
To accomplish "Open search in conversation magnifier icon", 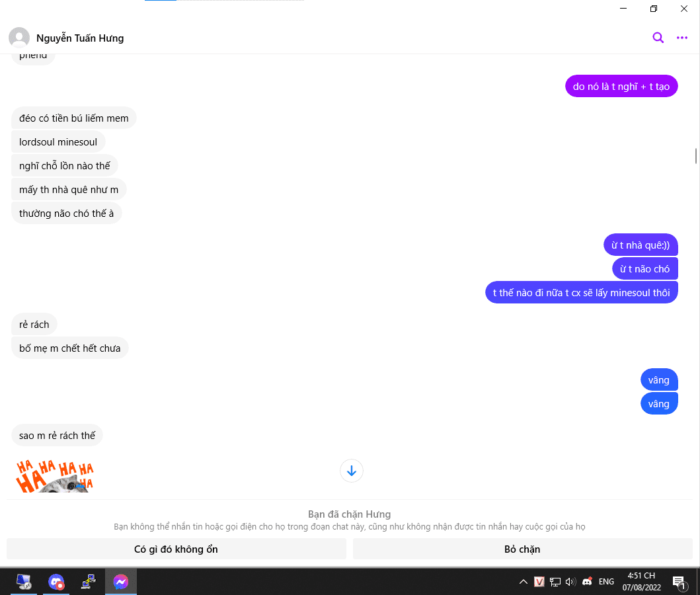I will (658, 38).
